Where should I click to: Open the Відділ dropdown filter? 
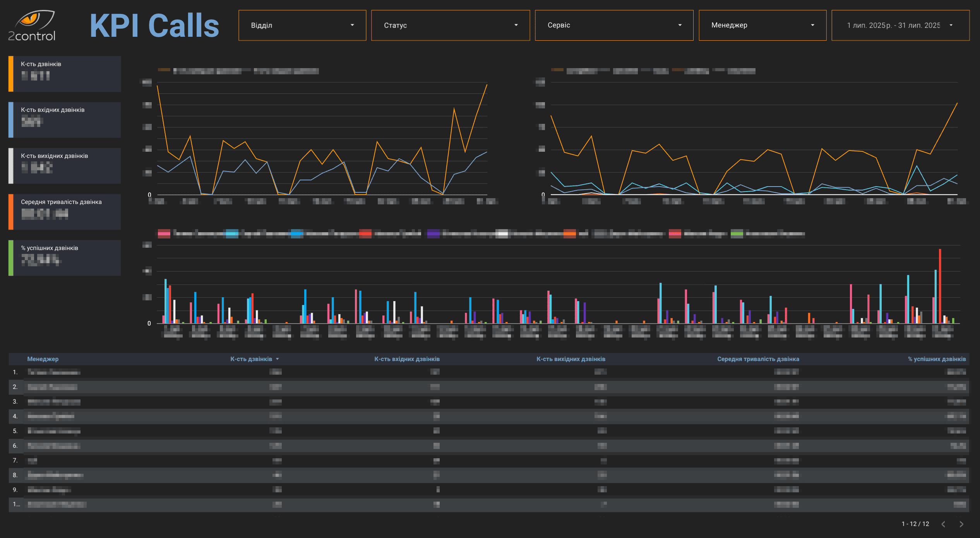click(302, 25)
